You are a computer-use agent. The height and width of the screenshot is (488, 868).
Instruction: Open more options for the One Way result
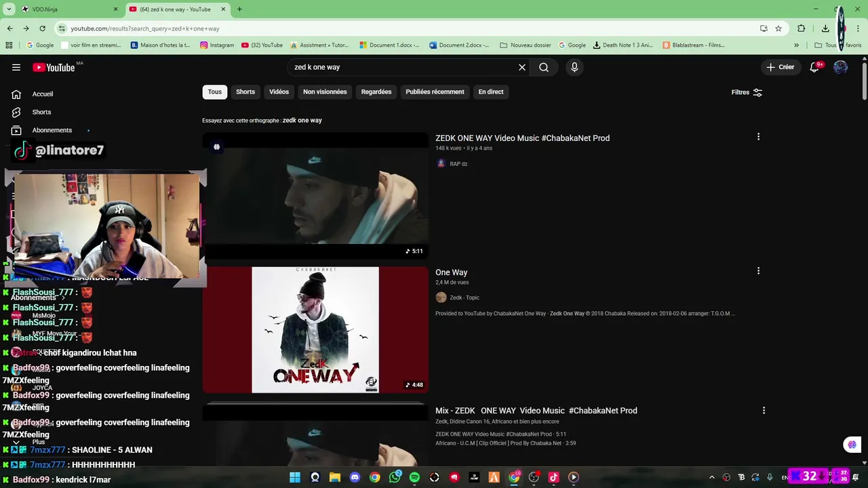758,271
